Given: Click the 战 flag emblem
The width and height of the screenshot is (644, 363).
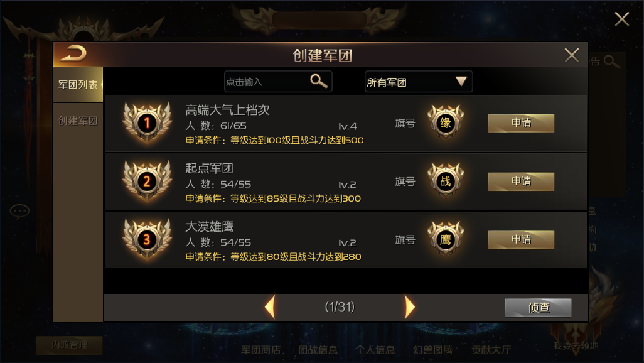Looking at the screenshot, I should pyautogui.click(x=446, y=181).
